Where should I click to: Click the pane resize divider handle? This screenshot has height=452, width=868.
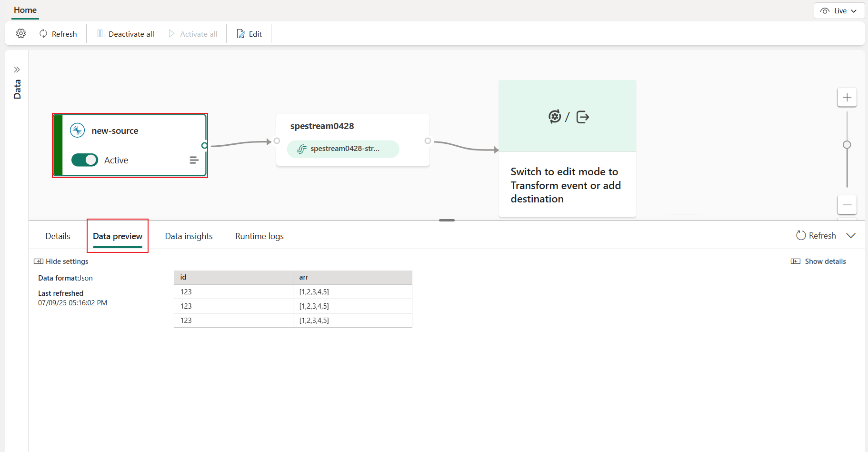tap(447, 221)
